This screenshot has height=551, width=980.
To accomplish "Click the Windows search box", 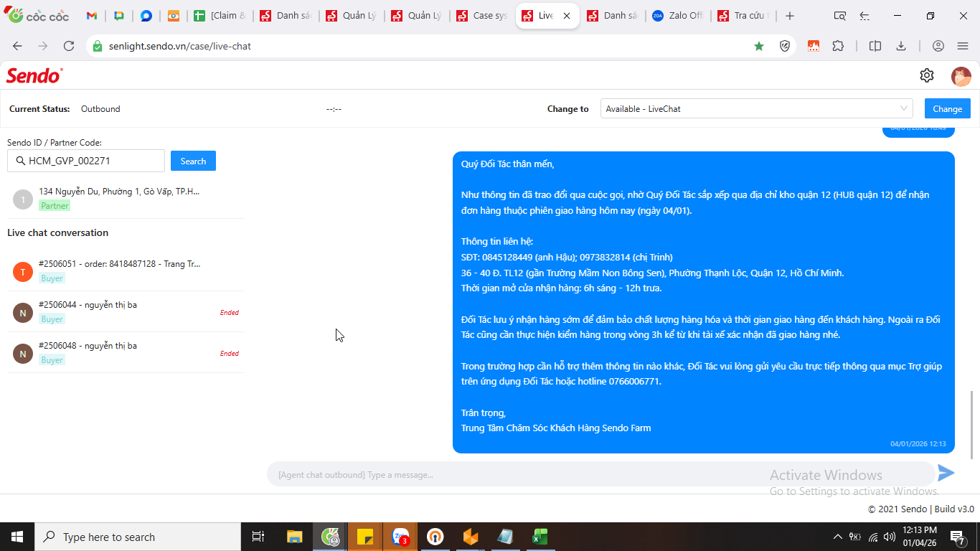I will 138,537.
